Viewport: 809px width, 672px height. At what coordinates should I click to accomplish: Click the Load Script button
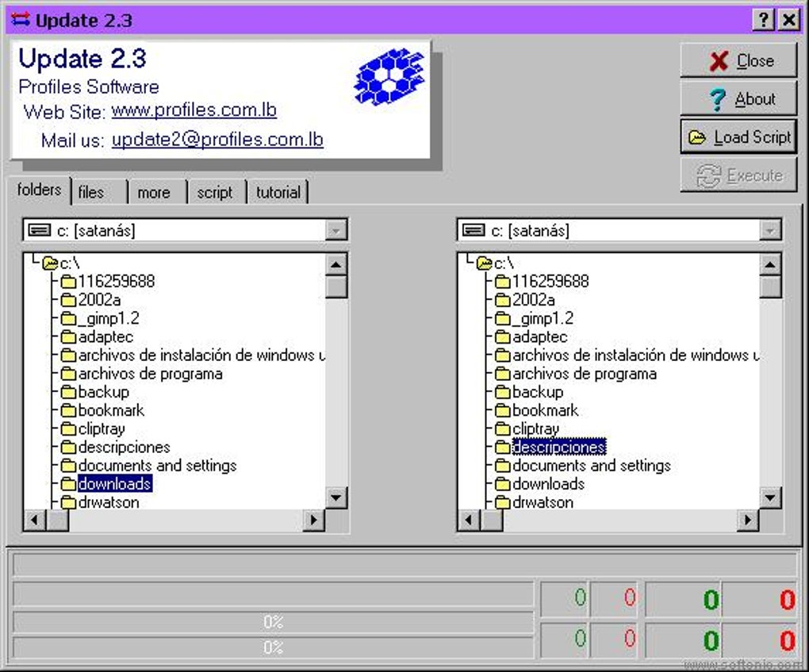[739, 137]
